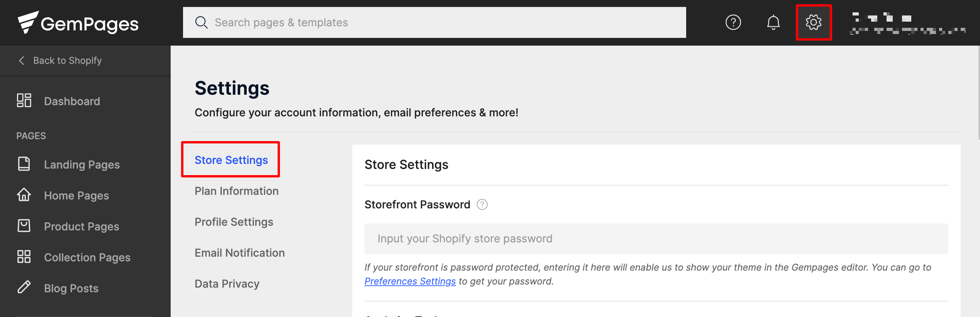
Task: Open Collection Pages in sidebar
Action: pyautogui.click(x=87, y=257)
